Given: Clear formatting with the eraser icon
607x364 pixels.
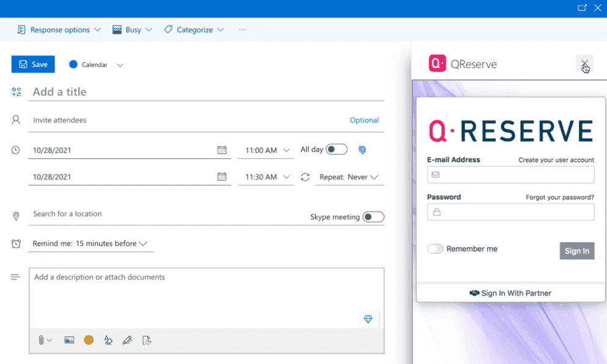Looking at the screenshot, I should tap(108, 340).
